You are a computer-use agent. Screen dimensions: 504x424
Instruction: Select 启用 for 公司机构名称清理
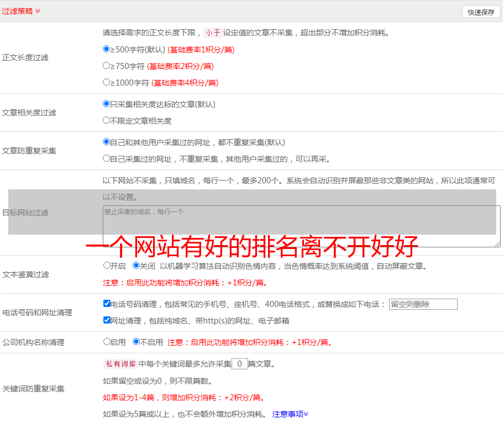pos(107,342)
